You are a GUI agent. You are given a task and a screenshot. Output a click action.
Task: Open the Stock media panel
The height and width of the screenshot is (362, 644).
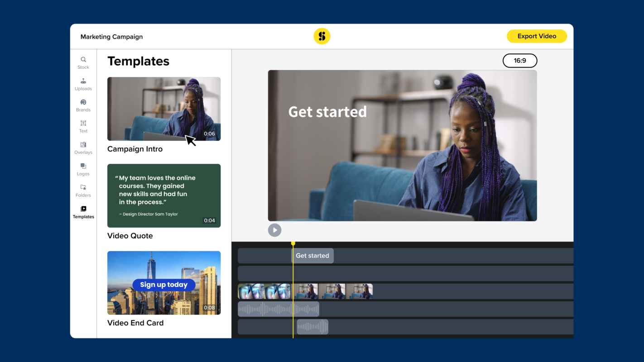coord(83,62)
